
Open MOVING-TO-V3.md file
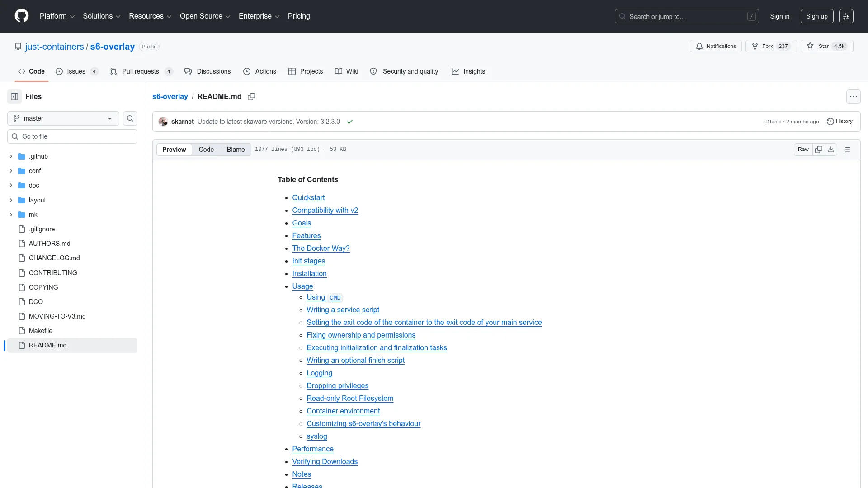coord(57,316)
